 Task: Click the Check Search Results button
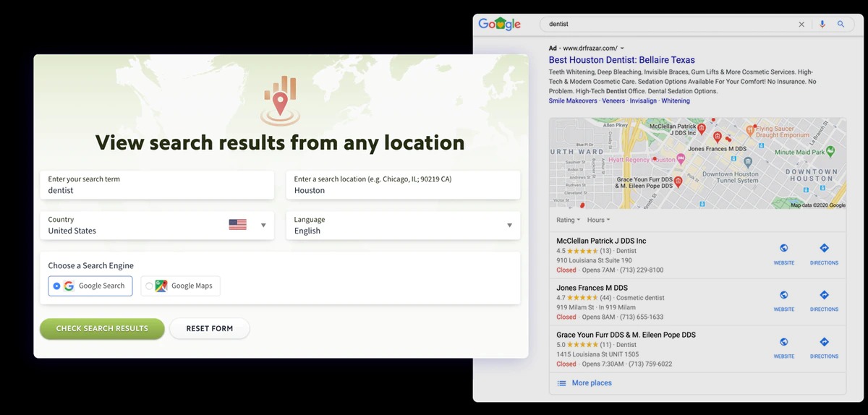tap(102, 328)
